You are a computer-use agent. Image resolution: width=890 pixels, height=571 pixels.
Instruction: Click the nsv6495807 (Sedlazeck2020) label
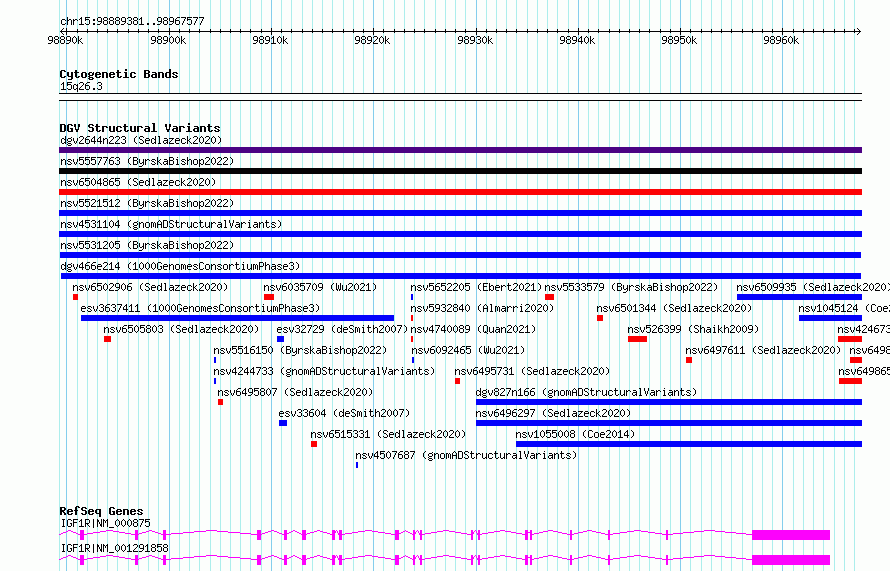coord(295,392)
